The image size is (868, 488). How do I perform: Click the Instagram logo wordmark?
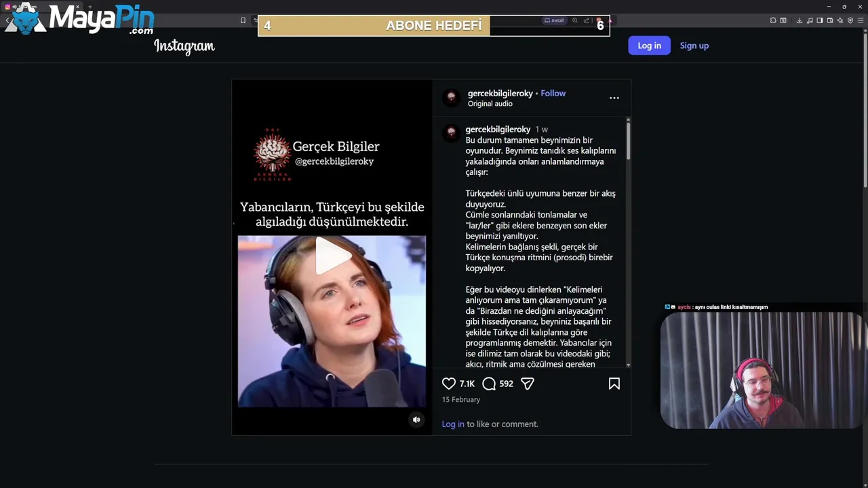(184, 46)
